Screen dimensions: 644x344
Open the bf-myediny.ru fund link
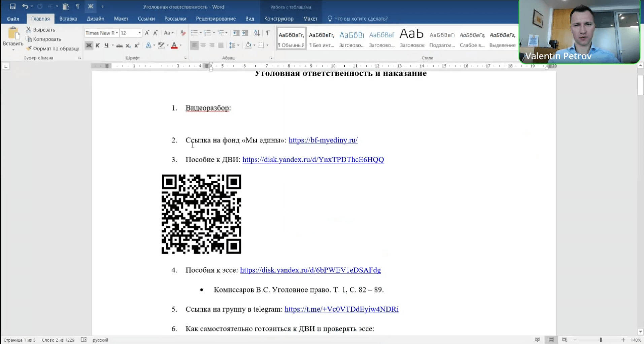(323, 140)
